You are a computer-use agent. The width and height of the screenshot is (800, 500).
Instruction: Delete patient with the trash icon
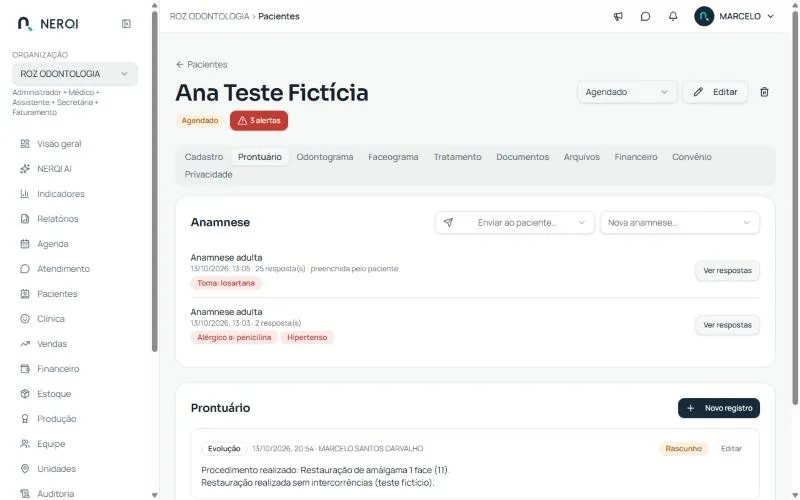764,92
